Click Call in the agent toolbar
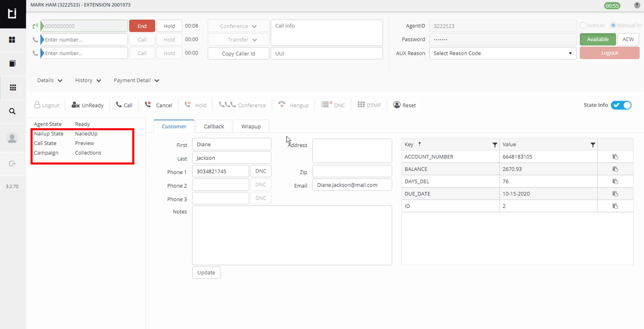Image resolution: width=644 pixels, height=329 pixels. tap(124, 105)
